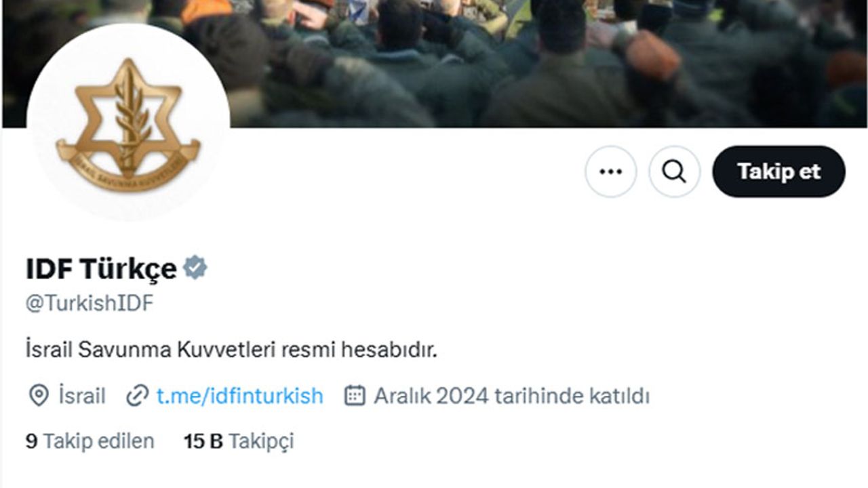Click the IDF Türkçe display name
868x488 pixels.
[x=101, y=269]
